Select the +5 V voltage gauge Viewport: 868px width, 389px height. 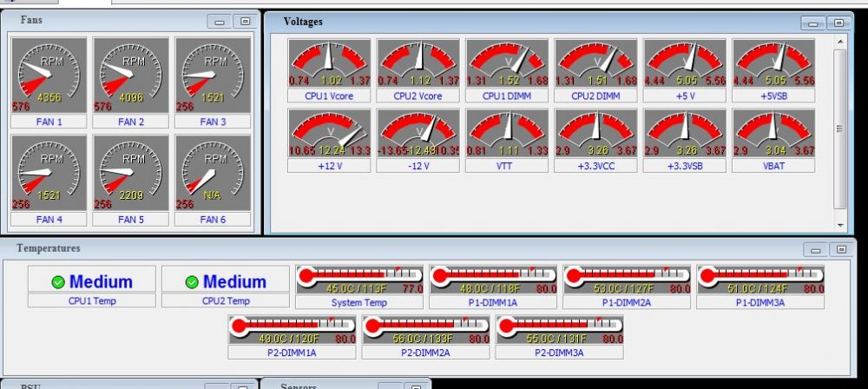(x=685, y=63)
